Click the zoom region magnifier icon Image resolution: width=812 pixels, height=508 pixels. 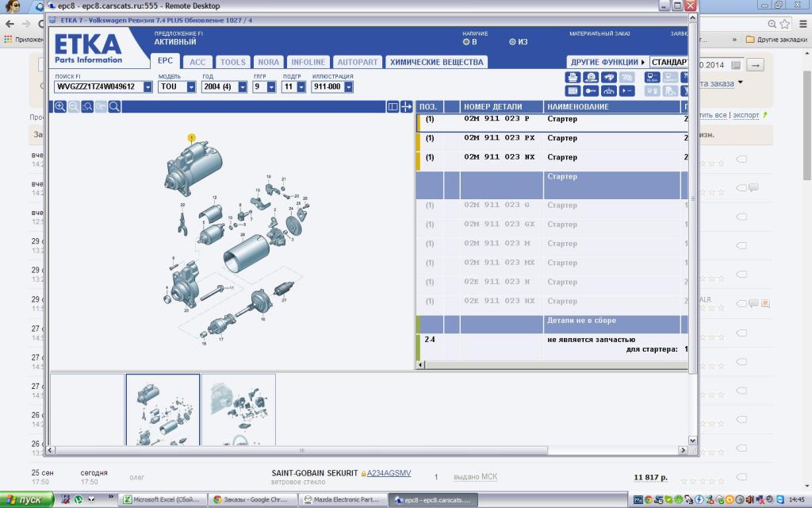click(x=87, y=107)
